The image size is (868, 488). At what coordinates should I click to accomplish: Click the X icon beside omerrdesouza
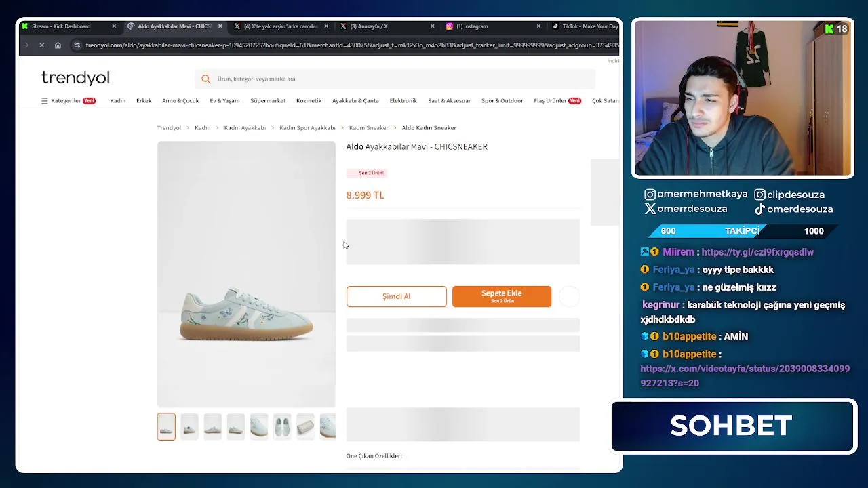tap(650, 209)
